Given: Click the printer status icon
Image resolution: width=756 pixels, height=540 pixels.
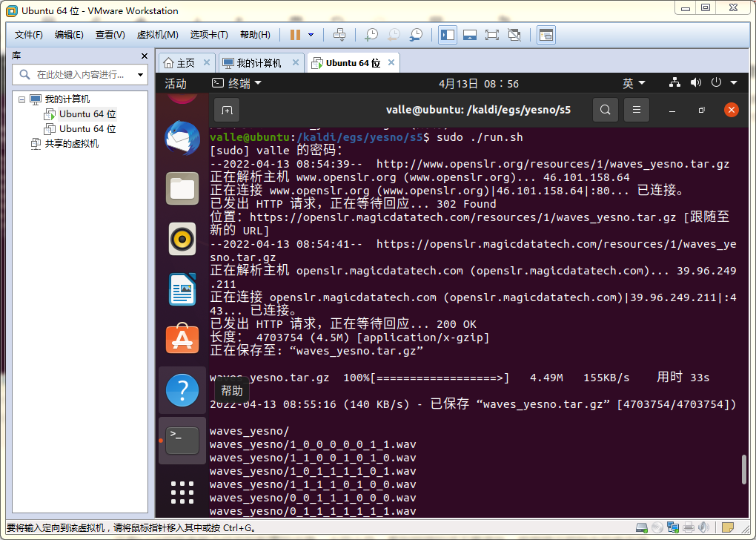Looking at the screenshot, I should (x=689, y=528).
